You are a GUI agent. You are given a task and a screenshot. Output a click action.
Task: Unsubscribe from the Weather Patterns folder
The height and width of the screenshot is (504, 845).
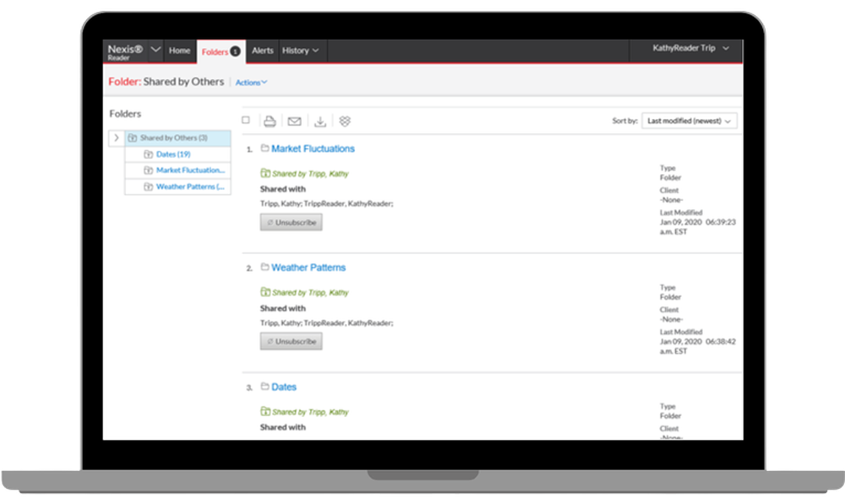[x=291, y=341]
